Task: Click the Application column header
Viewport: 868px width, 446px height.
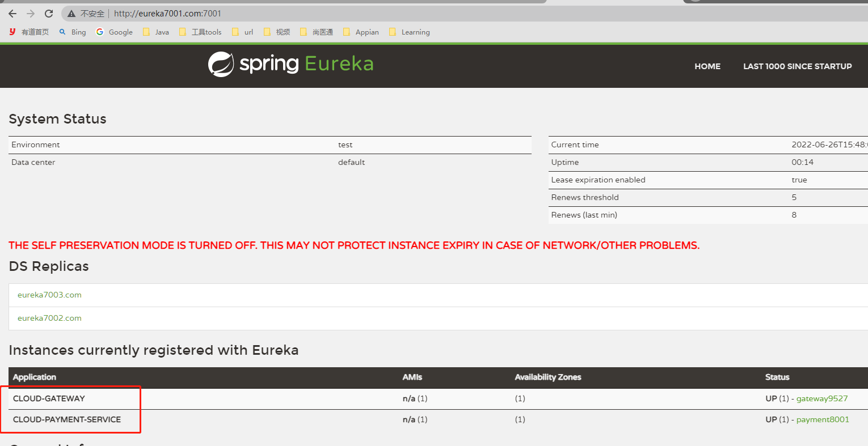Action: click(x=35, y=377)
